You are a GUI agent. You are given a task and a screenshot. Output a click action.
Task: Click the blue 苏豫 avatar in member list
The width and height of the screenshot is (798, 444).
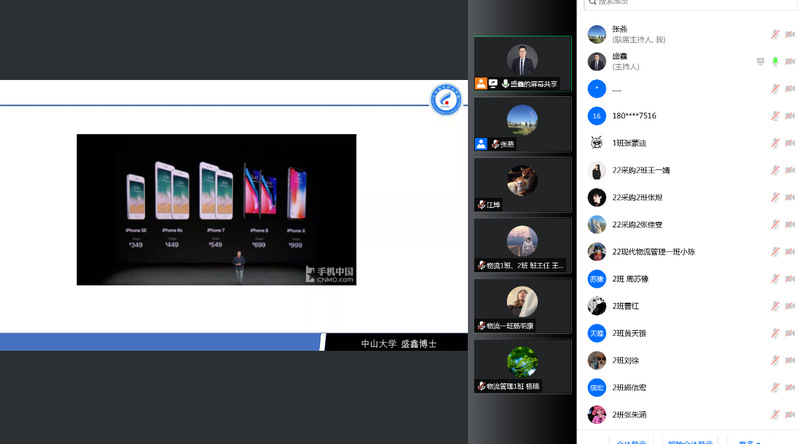tap(596, 279)
